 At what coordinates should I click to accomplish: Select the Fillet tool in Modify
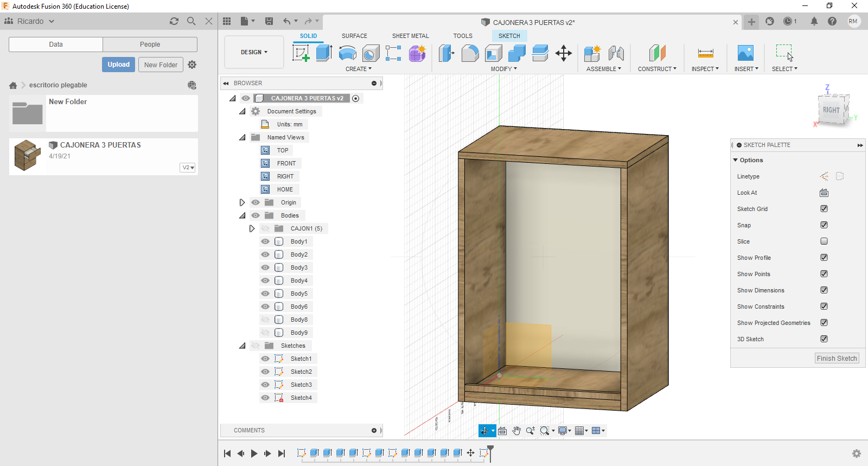(x=470, y=53)
